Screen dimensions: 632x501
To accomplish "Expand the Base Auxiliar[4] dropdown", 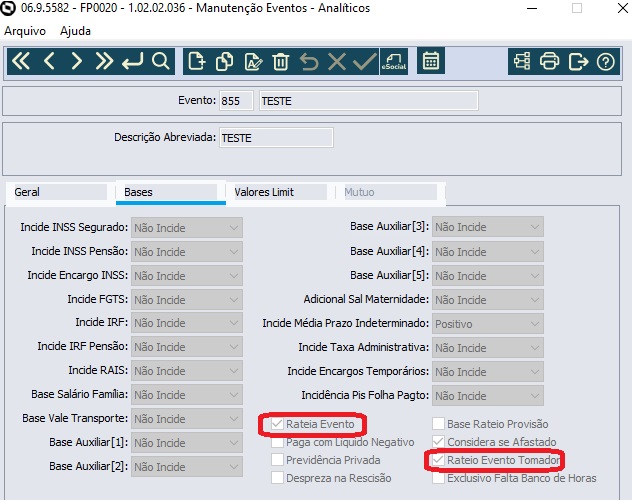I will click(x=488, y=252).
